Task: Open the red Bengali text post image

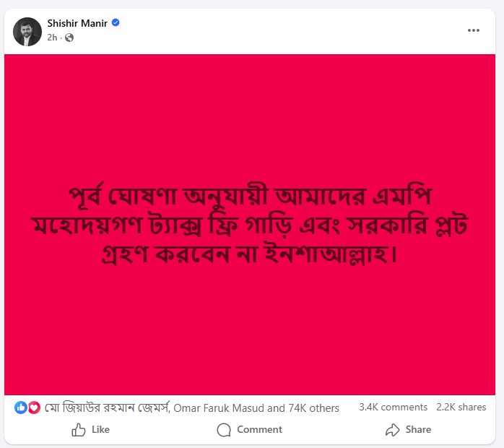Action: tap(250, 224)
